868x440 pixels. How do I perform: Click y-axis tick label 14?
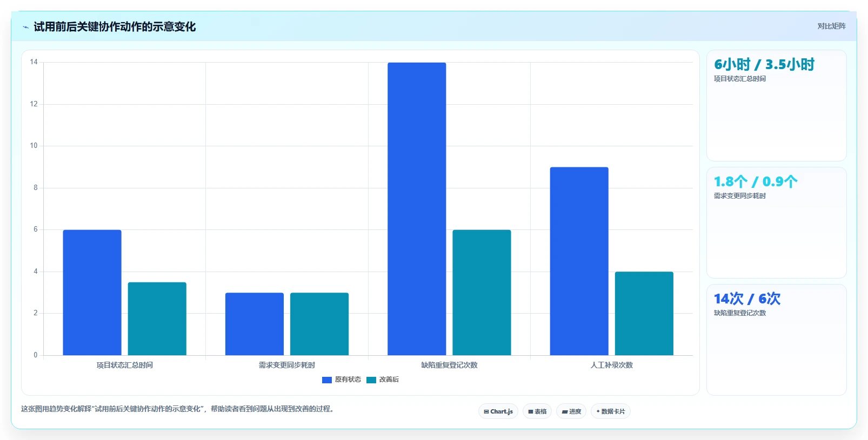pyautogui.click(x=34, y=62)
